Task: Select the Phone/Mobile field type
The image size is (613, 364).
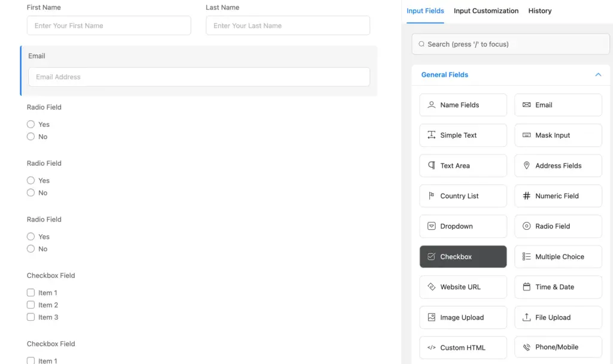Action: [x=558, y=347]
